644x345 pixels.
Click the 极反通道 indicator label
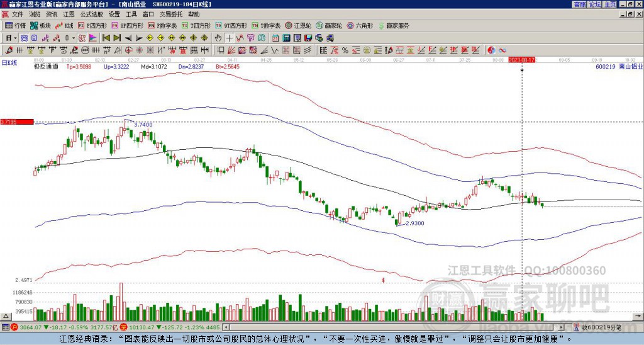46,66
